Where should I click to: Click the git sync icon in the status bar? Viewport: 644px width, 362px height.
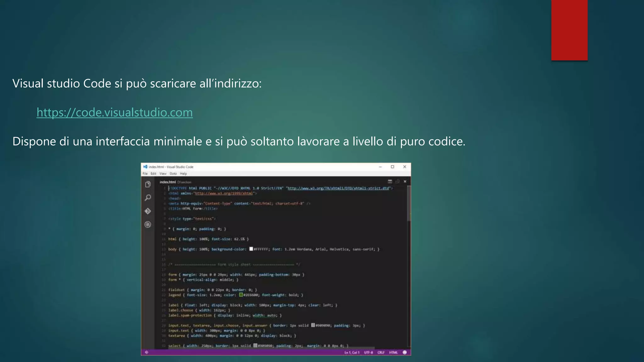[x=147, y=353]
